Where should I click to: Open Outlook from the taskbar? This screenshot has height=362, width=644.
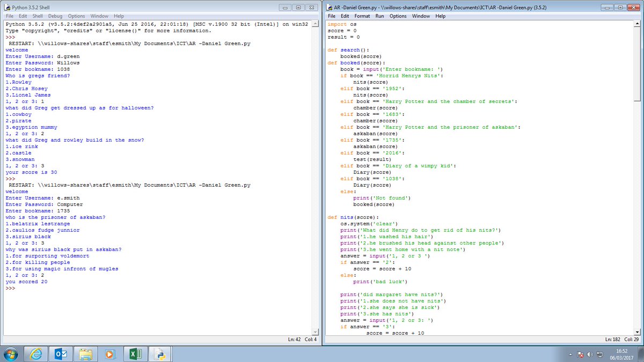coord(60,354)
